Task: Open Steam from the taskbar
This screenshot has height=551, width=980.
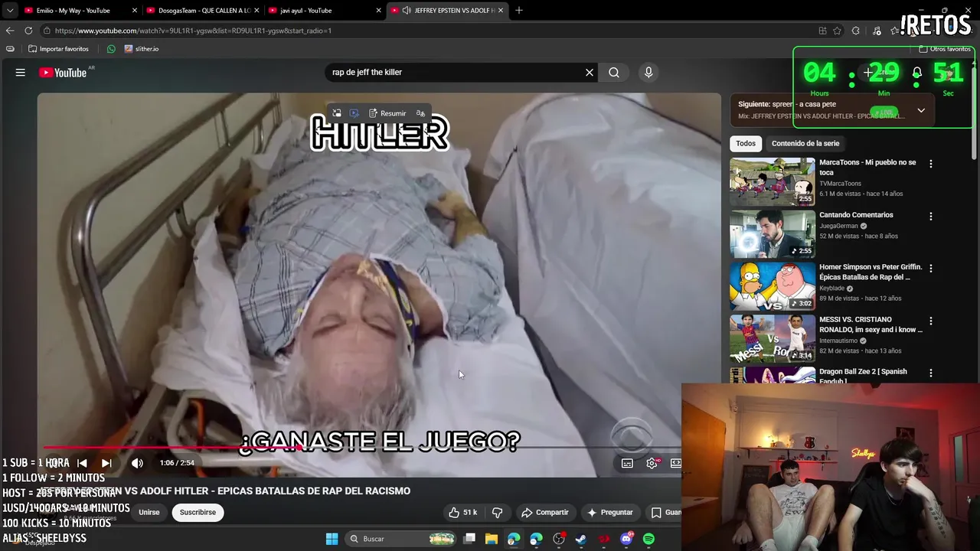Action: point(581,539)
